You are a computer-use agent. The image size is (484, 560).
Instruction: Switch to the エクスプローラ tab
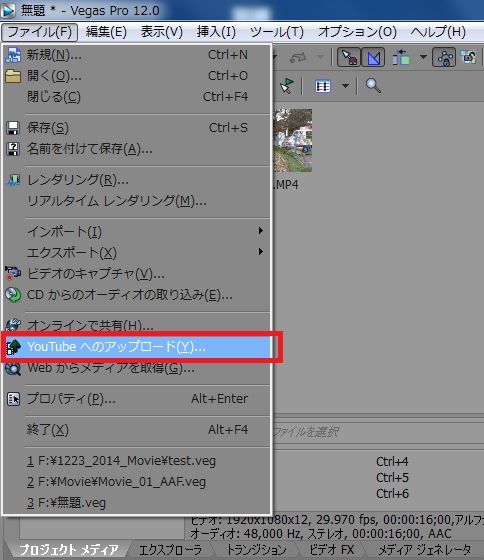(170, 550)
